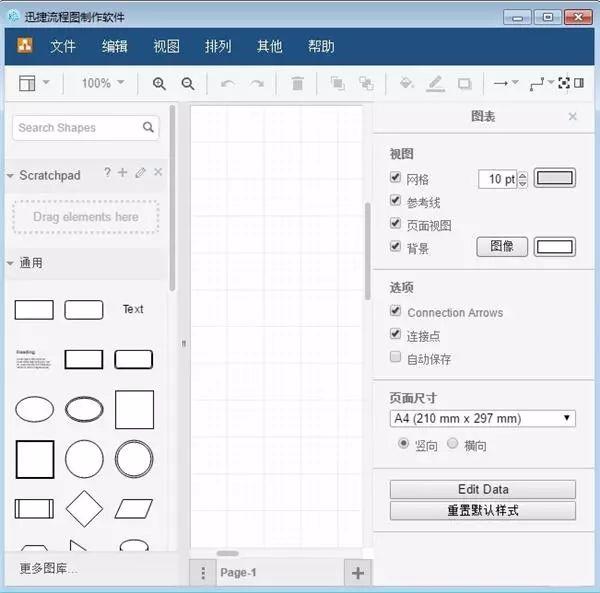The image size is (600, 593).
Task: Click the Edit Data button
Action: (483, 489)
